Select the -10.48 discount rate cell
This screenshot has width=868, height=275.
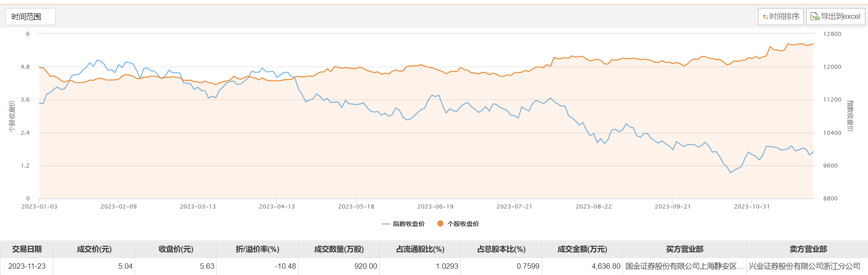[258, 266]
